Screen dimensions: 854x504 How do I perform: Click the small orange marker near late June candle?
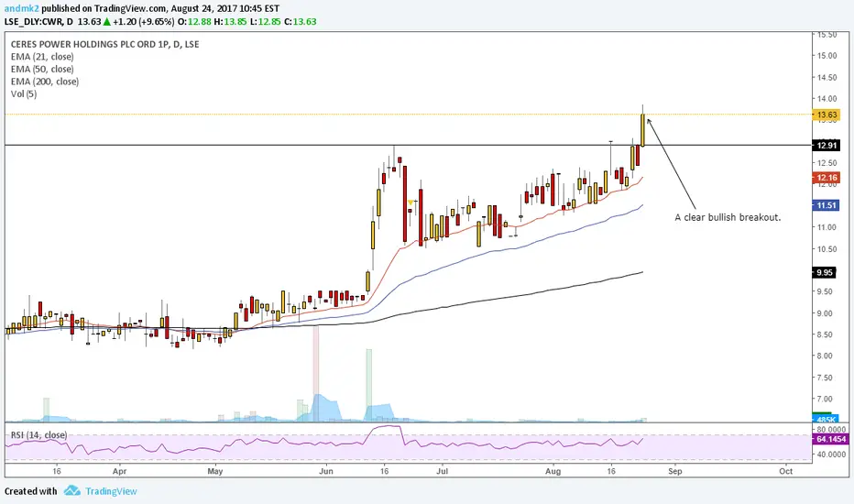tap(411, 203)
